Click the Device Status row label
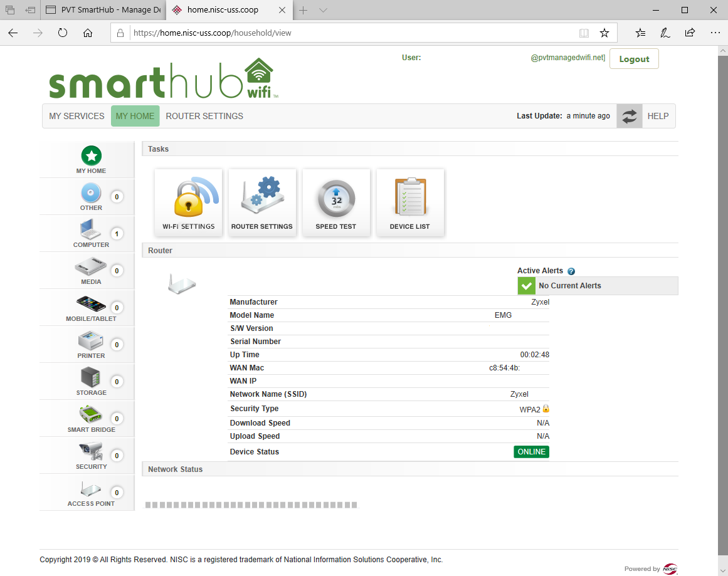The image size is (728, 576). point(255,452)
